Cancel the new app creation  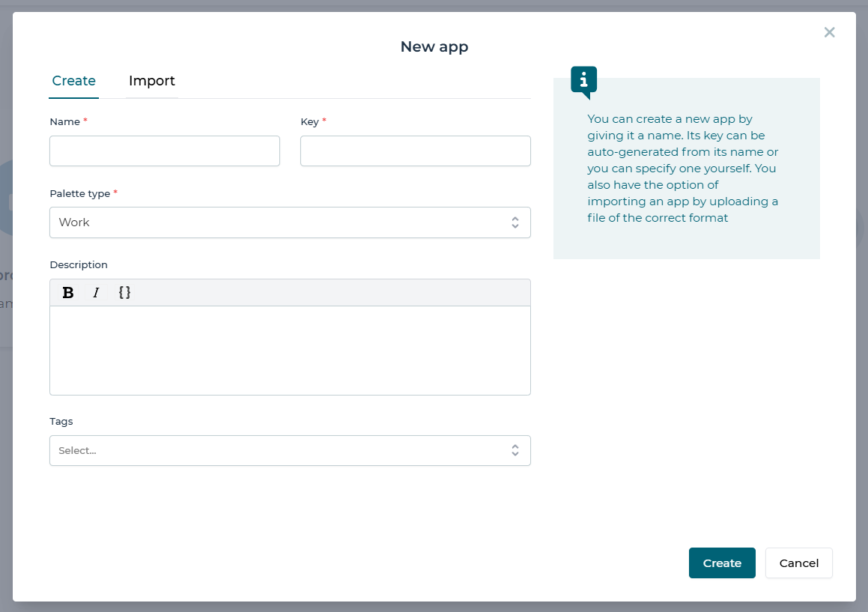coord(798,563)
